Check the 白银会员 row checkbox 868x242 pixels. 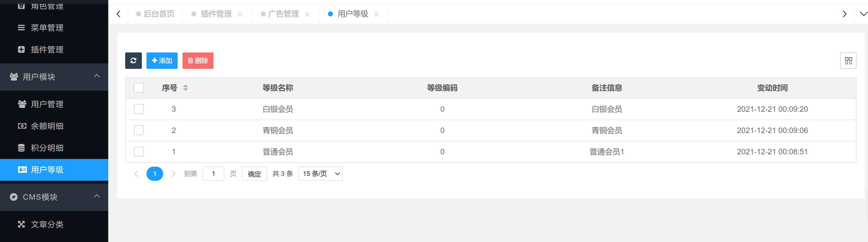(x=139, y=109)
